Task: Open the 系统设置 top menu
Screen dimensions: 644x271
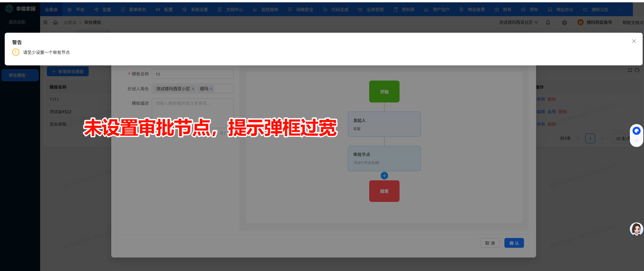Action: [x=195, y=9]
